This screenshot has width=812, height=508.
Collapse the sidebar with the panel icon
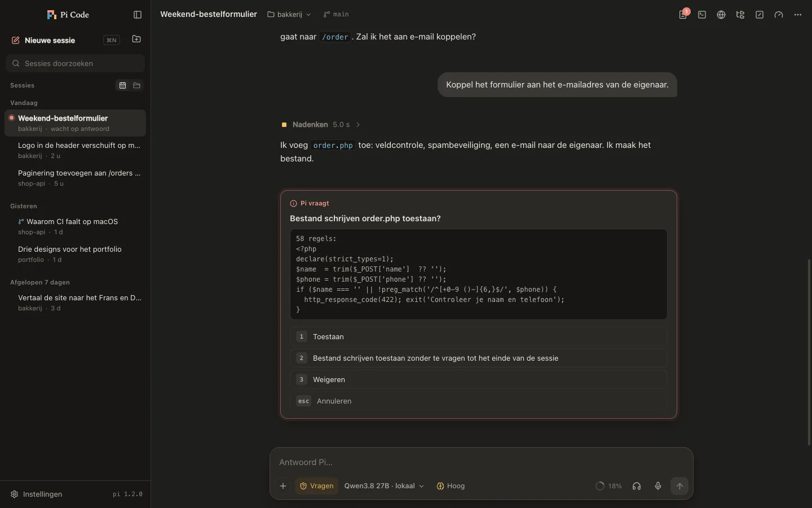138,15
